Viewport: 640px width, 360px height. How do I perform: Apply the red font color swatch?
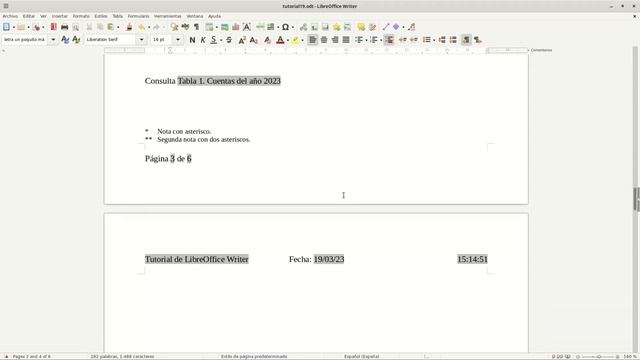pyautogui.click(x=280, y=40)
